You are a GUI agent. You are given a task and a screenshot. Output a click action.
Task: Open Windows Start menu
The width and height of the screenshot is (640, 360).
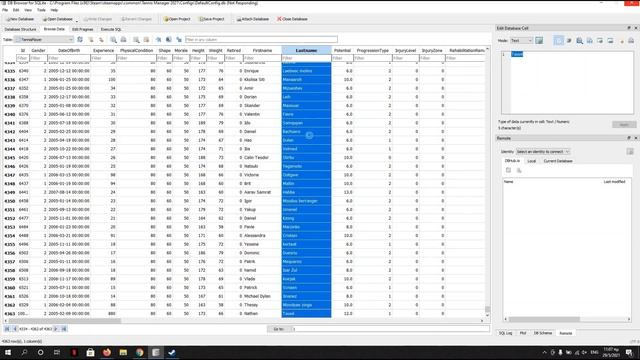[8, 352]
